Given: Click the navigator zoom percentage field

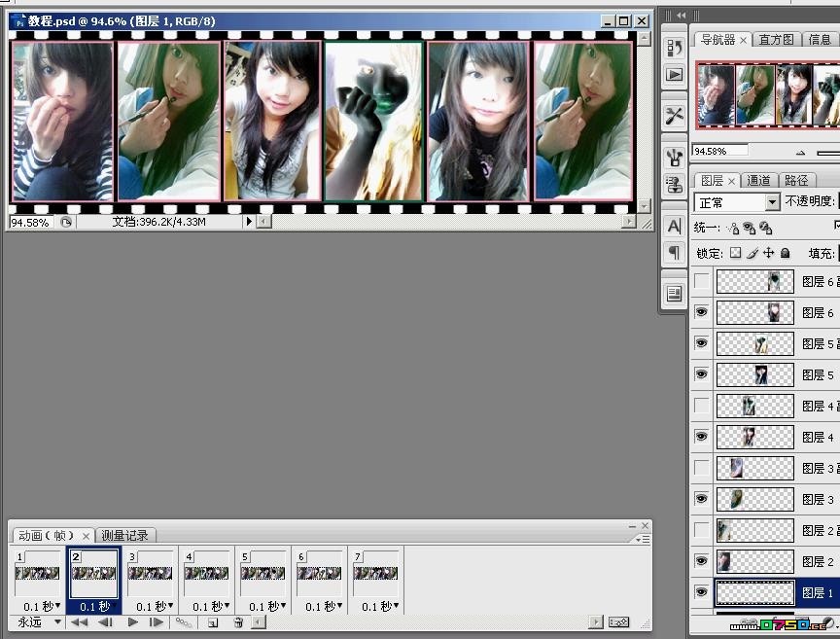Looking at the screenshot, I should 719,151.
